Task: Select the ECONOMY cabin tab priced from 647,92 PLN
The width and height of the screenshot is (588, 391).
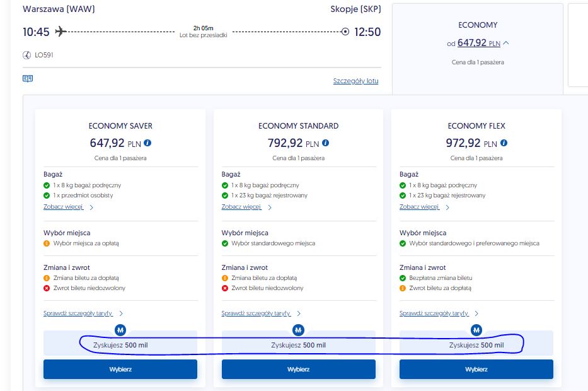Action: click(x=478, y=49)
